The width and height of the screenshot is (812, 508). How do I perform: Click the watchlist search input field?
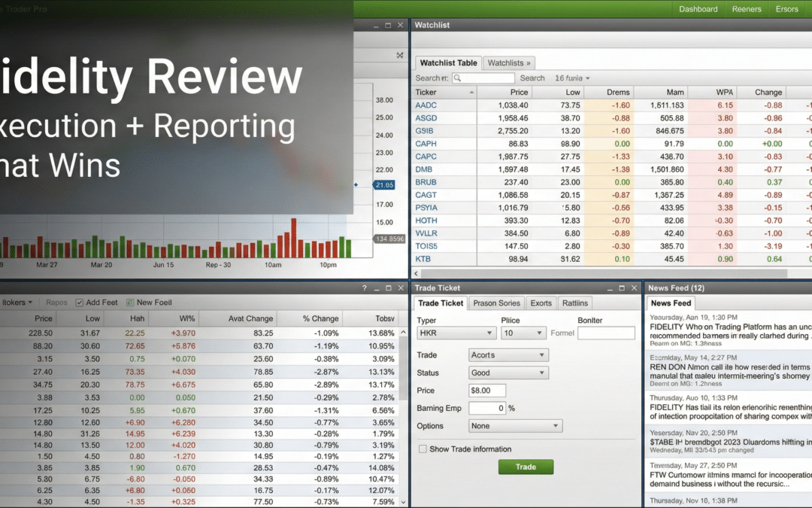tap(483, 78)
